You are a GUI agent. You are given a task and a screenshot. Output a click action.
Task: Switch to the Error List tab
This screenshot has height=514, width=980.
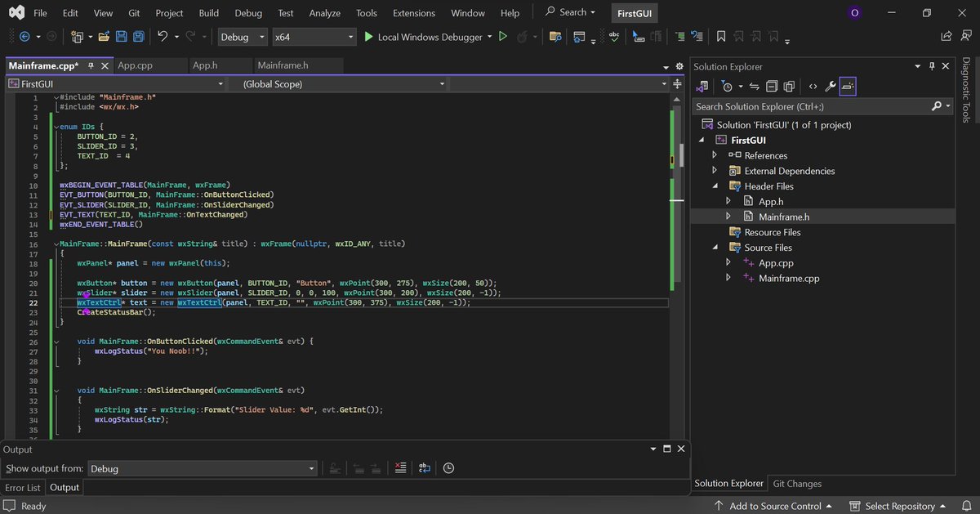(23, 487)
